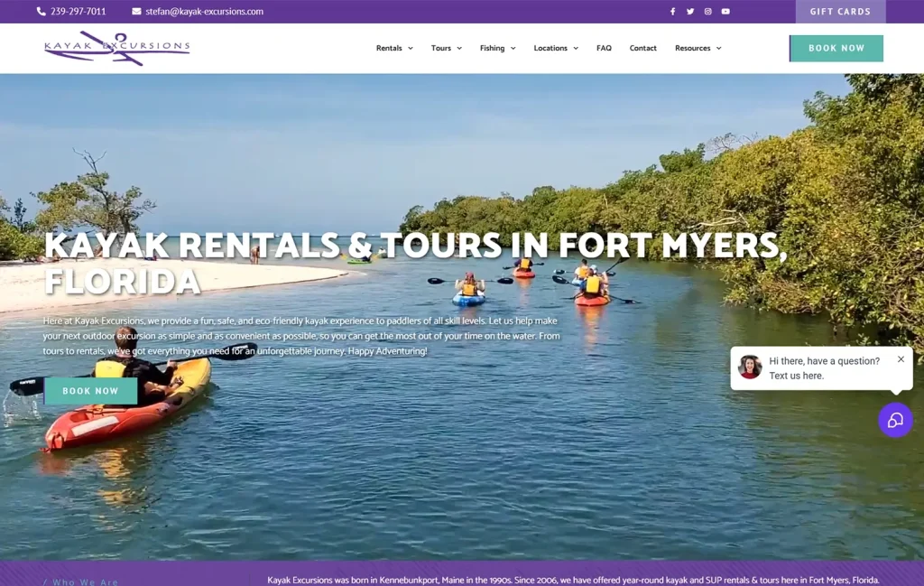Viewport: 924px width, 586px height.
Task: Click Book Now in the header
Action: click(x=836, y=49)
